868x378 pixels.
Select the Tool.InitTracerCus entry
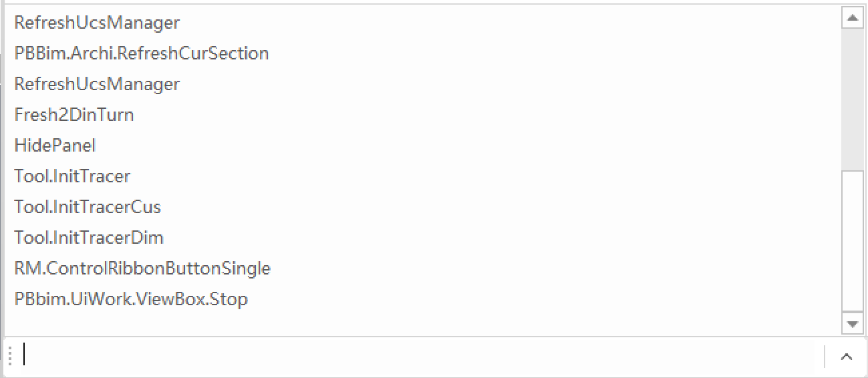(88, 207)
